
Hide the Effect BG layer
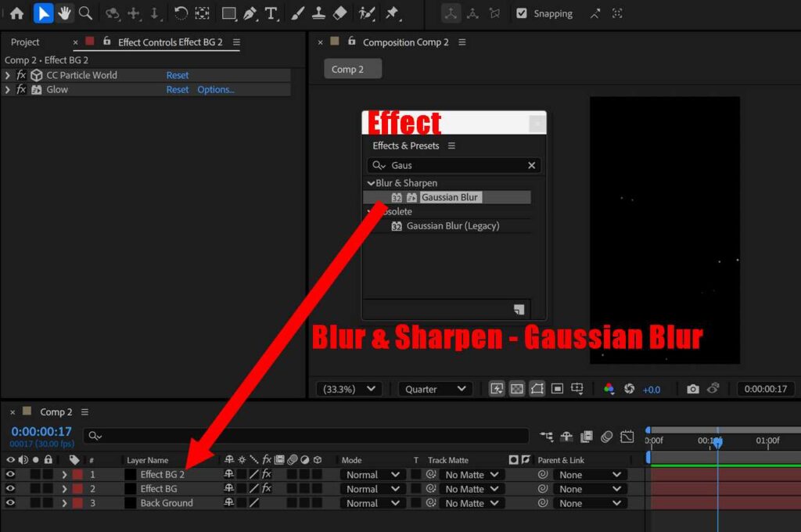10,488
